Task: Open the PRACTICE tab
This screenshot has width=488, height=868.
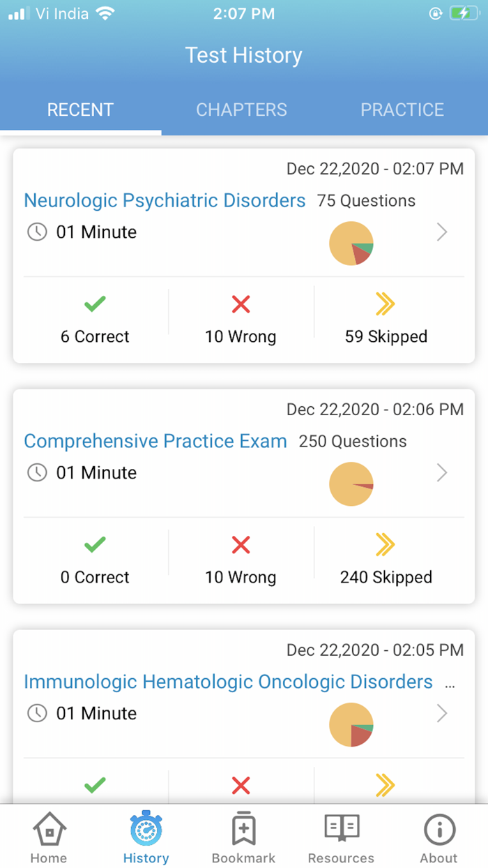Action: [402, 110]
